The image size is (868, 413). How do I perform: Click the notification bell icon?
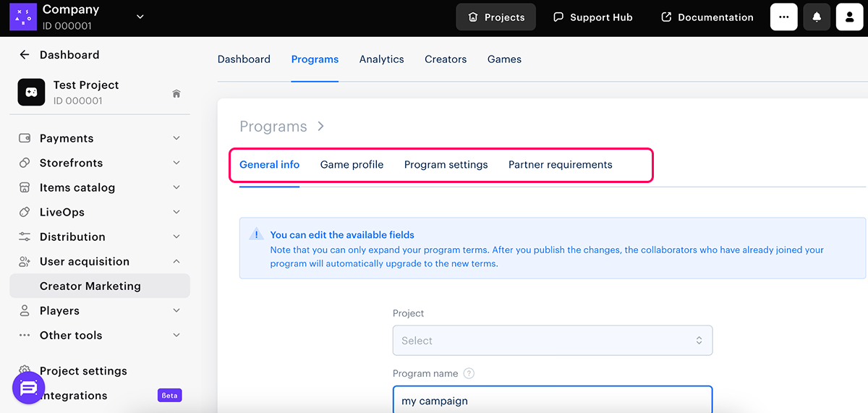[817, 17]
